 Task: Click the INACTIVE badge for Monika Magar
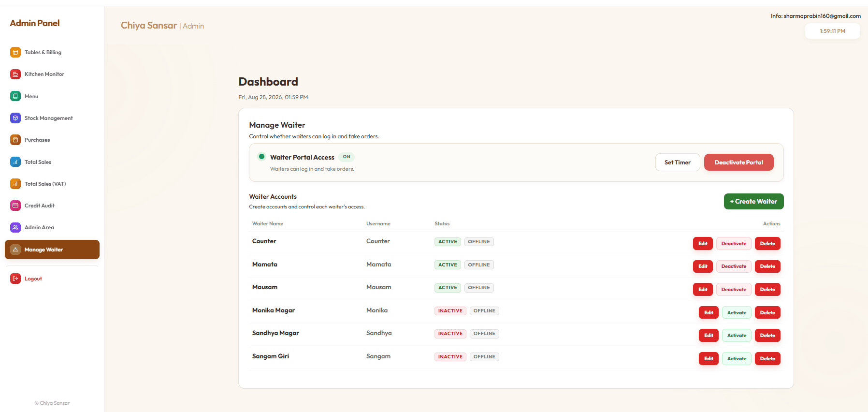tap(450, 311)
